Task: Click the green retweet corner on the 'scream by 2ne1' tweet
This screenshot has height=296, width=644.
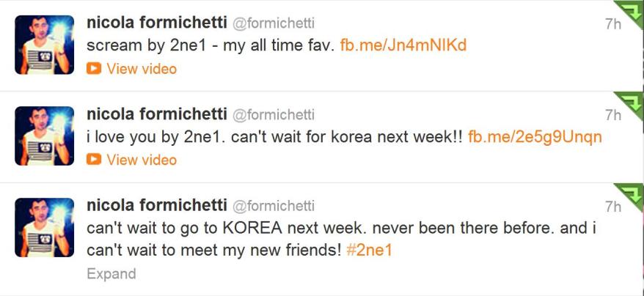Action: click(x=632, y=10)
